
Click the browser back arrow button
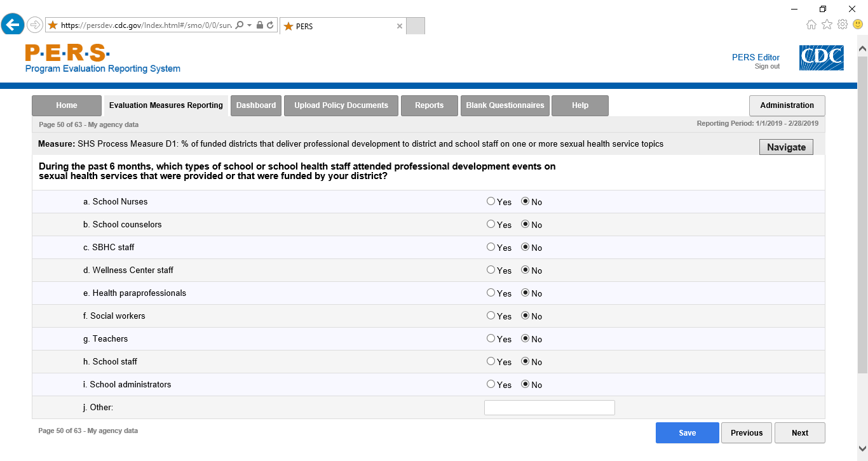point(13,25)
